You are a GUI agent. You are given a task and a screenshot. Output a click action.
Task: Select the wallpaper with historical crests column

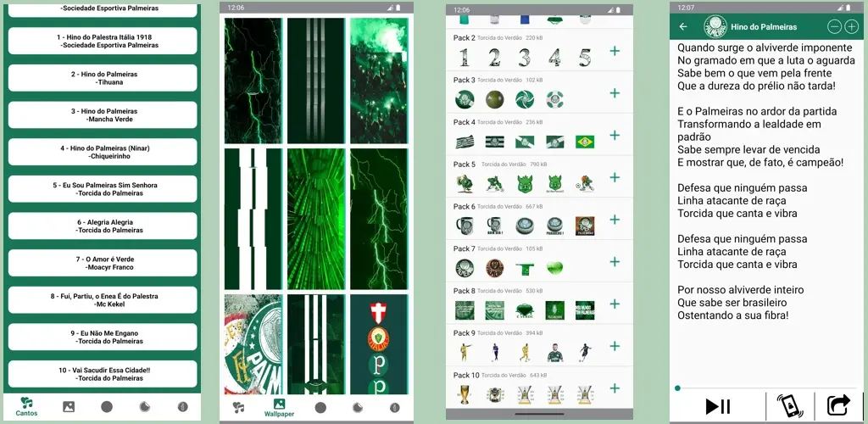point(379,343)
